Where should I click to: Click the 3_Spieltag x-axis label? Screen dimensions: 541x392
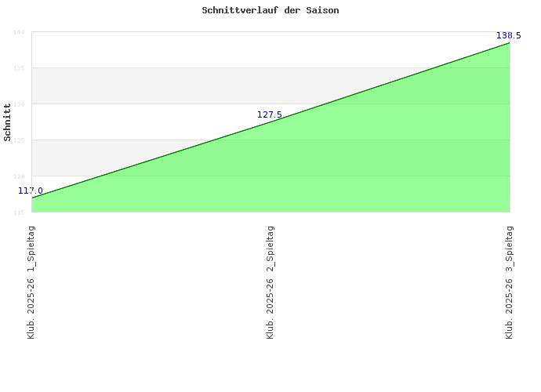coord(510,282)
